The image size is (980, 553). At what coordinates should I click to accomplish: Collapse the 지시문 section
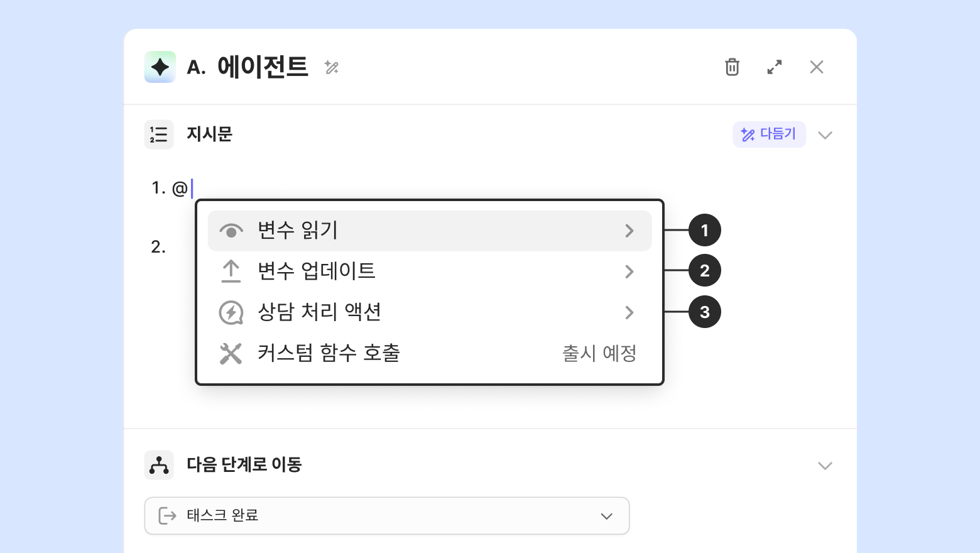coord(825,135)
